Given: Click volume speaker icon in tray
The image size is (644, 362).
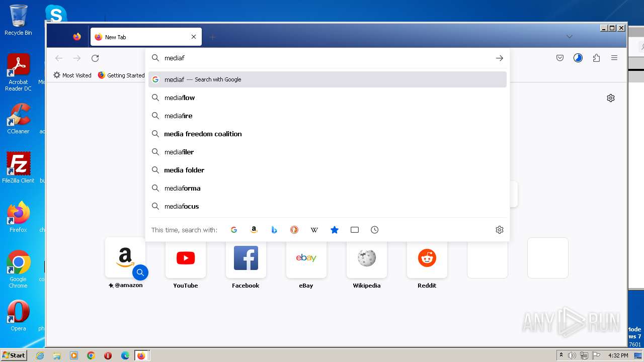Looking at the screenshot, I should click(572, 355).
